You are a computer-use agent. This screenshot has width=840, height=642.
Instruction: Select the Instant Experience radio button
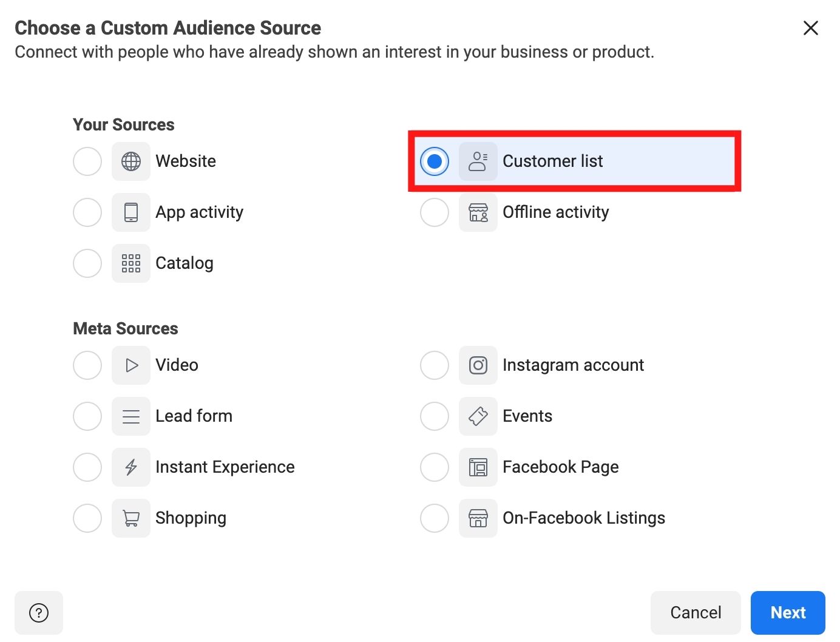pos(87,467)
